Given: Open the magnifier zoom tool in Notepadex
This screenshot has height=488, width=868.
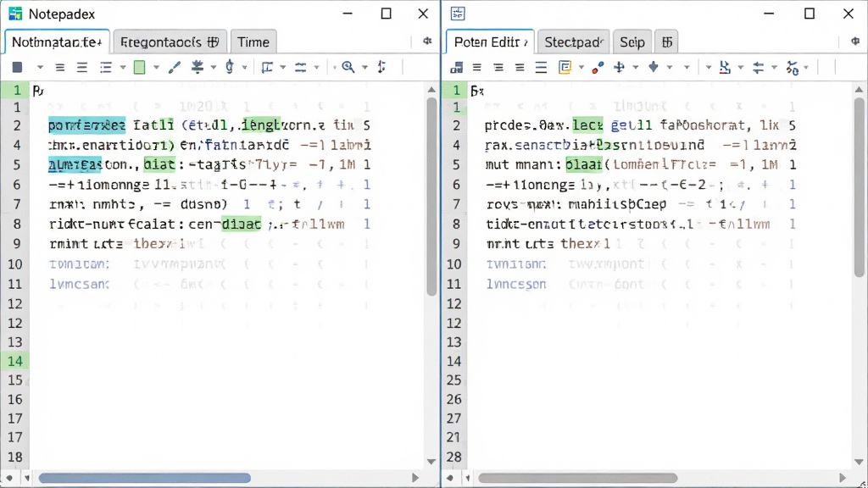Looking at the screenshot, I should (348, 67).
